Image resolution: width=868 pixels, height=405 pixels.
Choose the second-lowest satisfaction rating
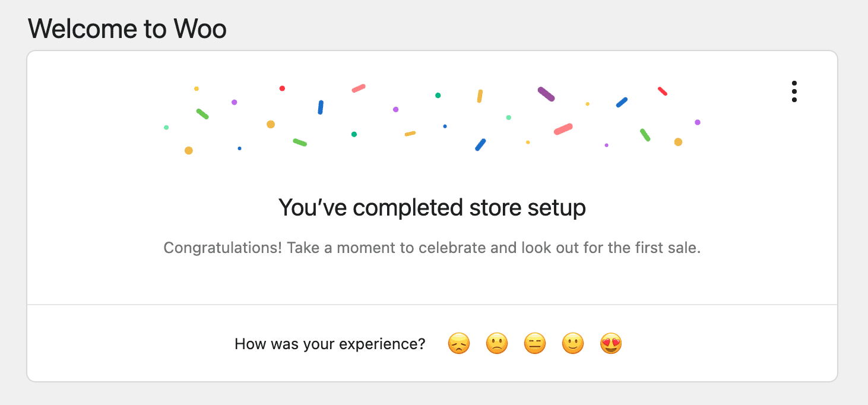(496, 343)
